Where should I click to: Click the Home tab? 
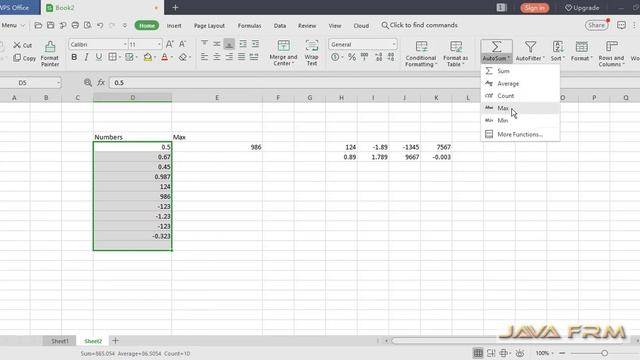click(147, 25)
